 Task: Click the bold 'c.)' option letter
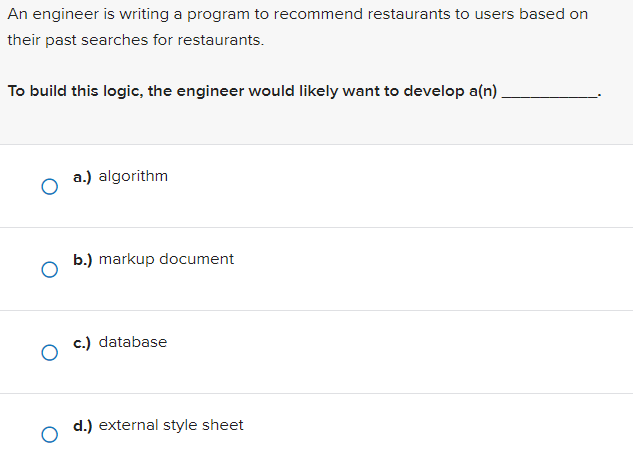[83, 342]
